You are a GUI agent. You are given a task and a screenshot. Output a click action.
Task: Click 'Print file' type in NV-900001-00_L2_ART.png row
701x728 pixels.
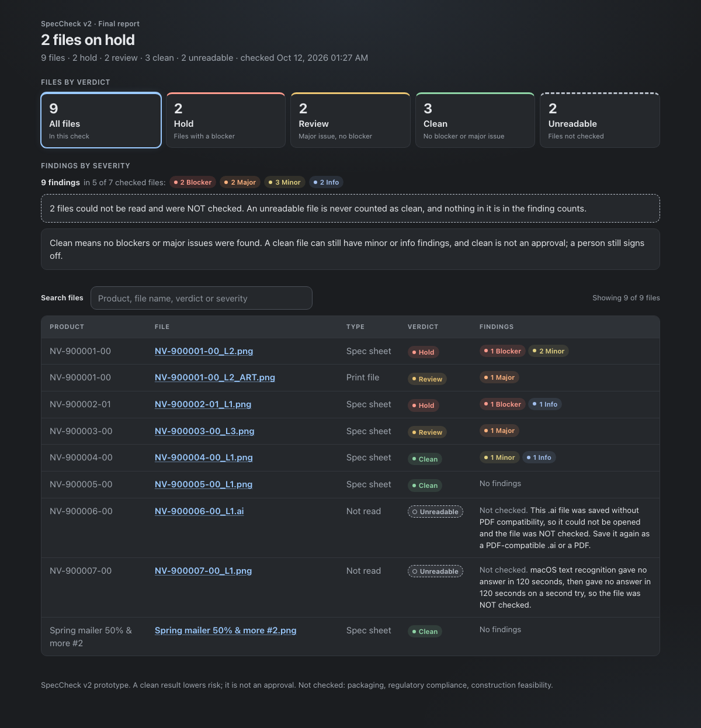click(363, 377)
